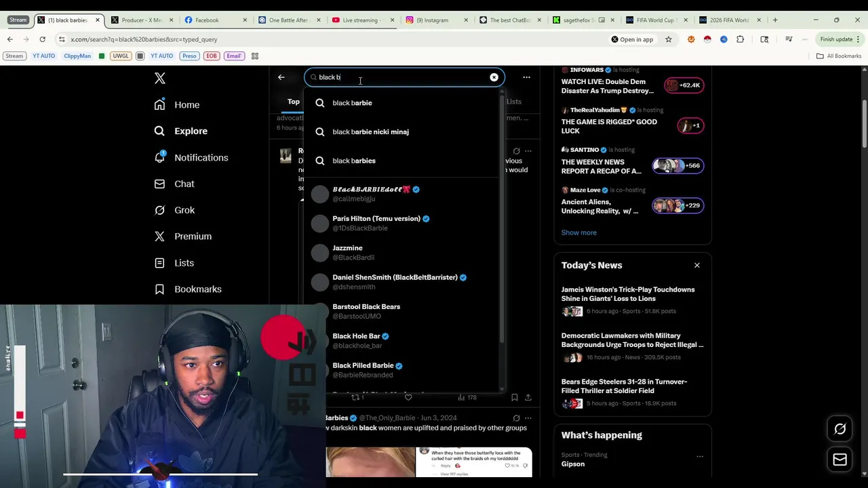Open Grok in the sidebar
Image resolution: width=868 pixels, height=488 pixels.
point(174,210)
